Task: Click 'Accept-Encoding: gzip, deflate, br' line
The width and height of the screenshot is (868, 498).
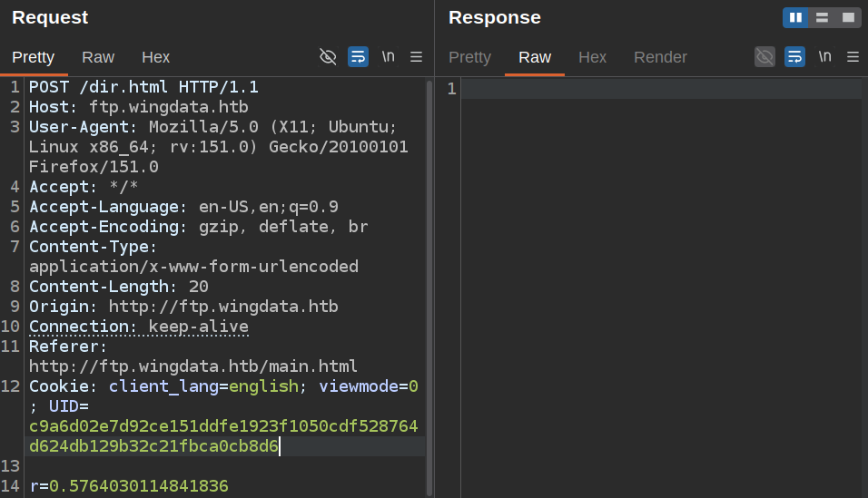Action: [x=198, y=226]
